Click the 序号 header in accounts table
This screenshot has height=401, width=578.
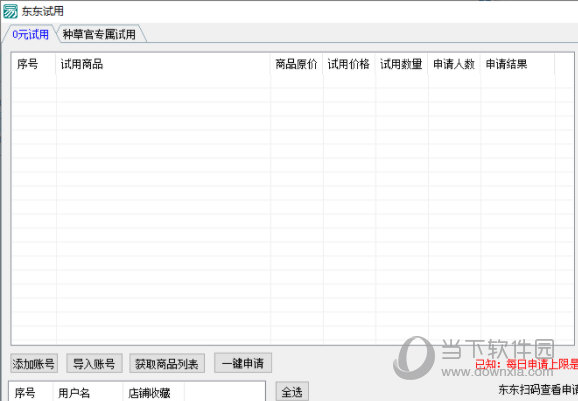point(31,393)
